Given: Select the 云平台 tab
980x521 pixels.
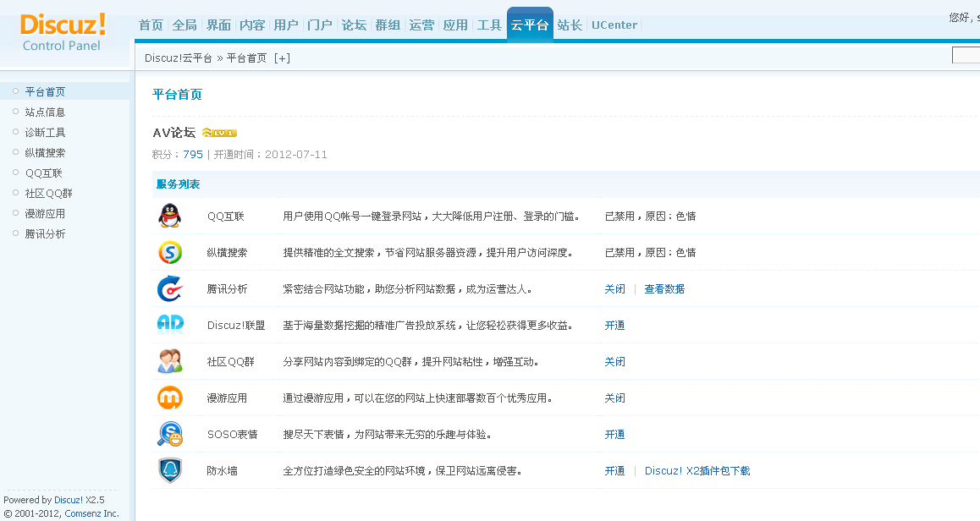Looking at the screenshot, I should pyautogui.click(x=530, y=25).
